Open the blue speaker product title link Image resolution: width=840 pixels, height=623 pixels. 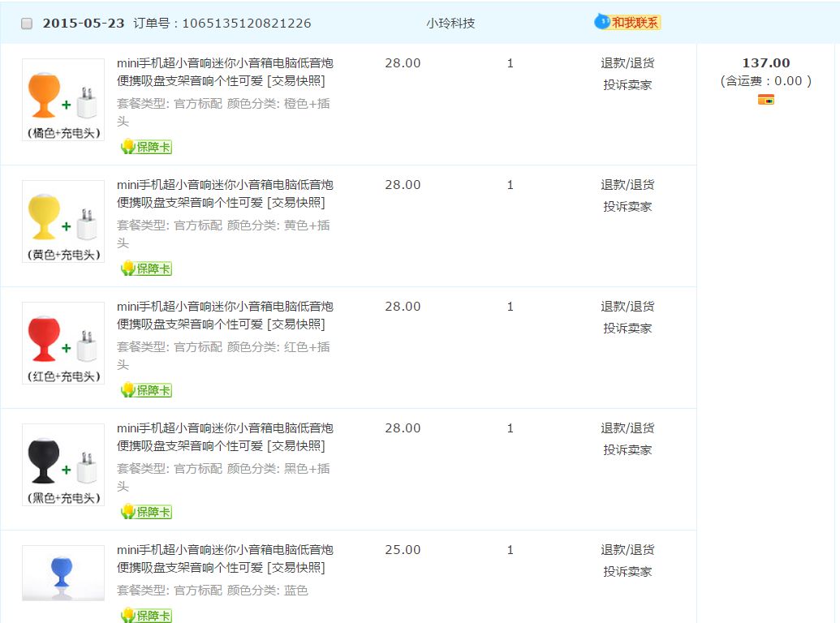(224, 558)
